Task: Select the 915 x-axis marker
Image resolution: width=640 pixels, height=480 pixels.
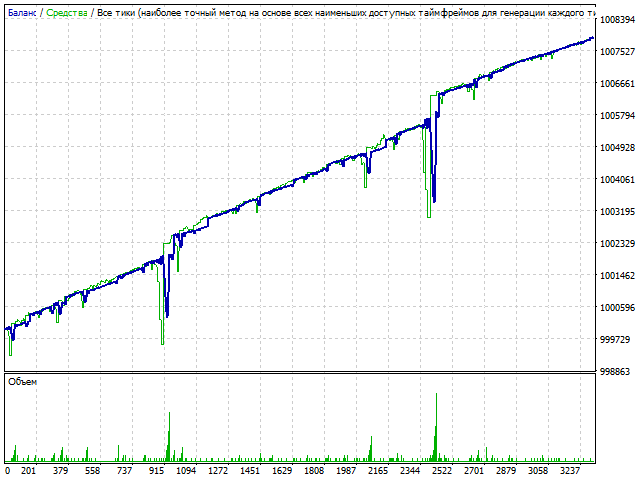Action: pos(157,470)
